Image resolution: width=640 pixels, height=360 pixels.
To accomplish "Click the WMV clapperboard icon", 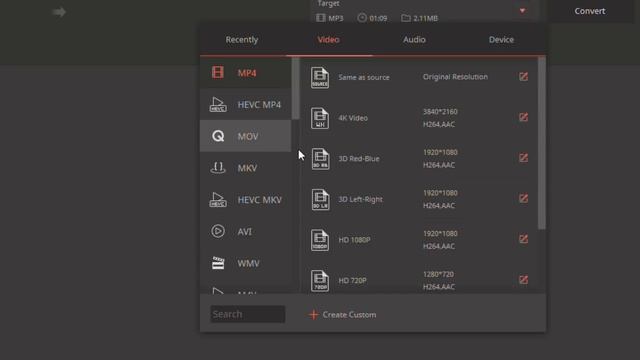I will click(218, 263).
